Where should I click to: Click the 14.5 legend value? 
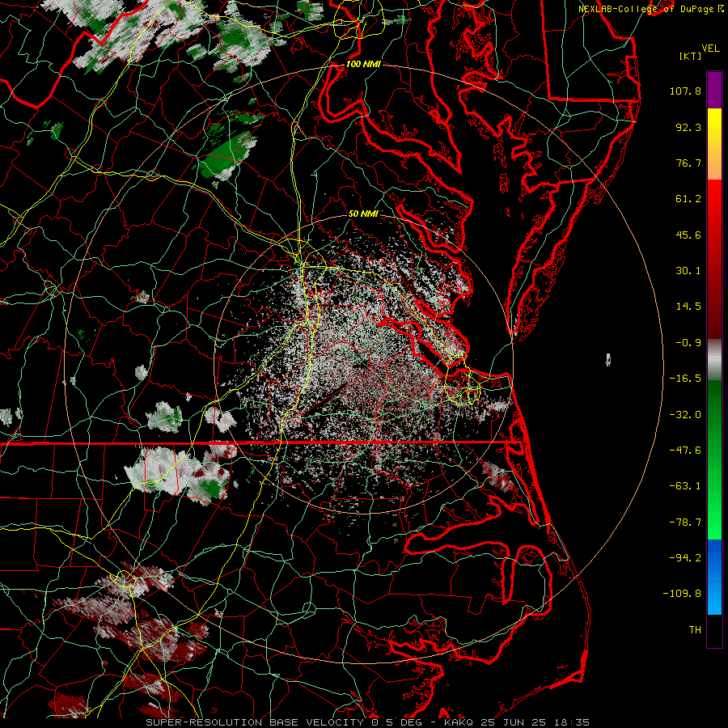click(x=688, y=307)
